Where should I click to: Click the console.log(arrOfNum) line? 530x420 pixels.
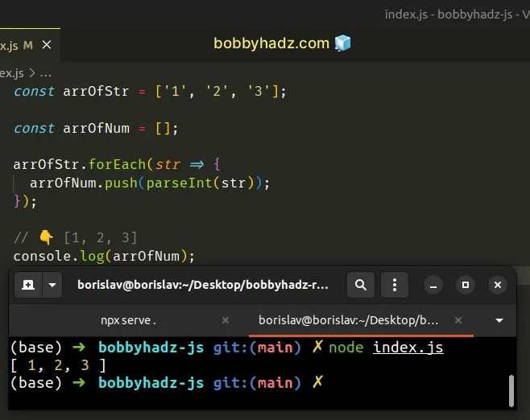click(x=104, y=256)
